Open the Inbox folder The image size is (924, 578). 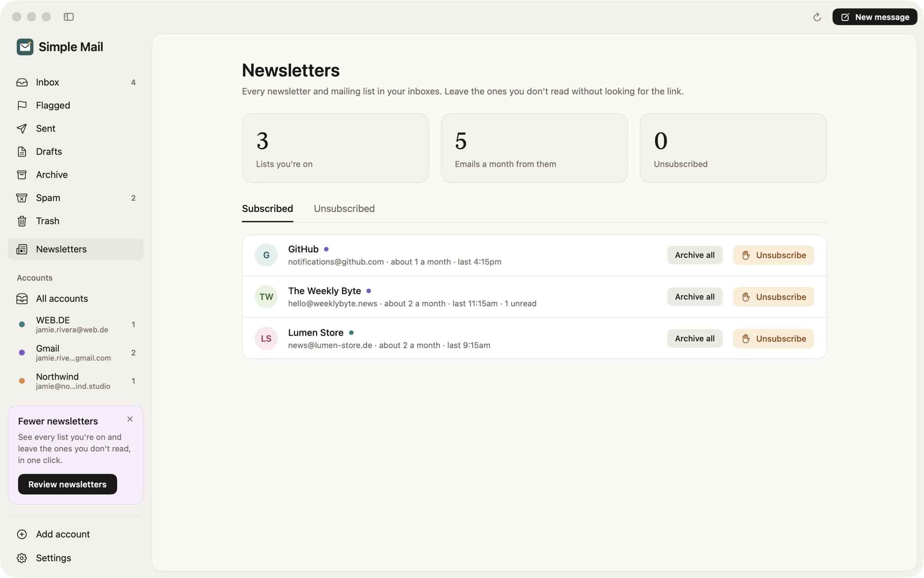76,82
